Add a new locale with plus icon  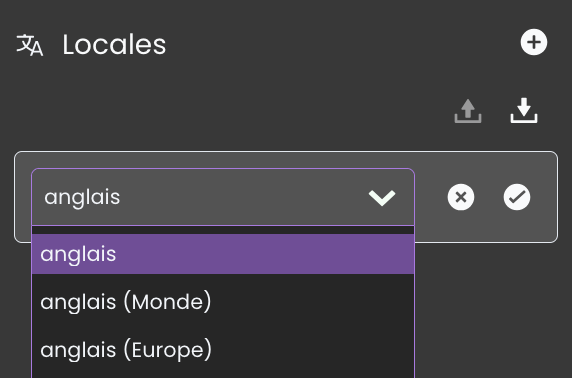click(x=534, y=42)
